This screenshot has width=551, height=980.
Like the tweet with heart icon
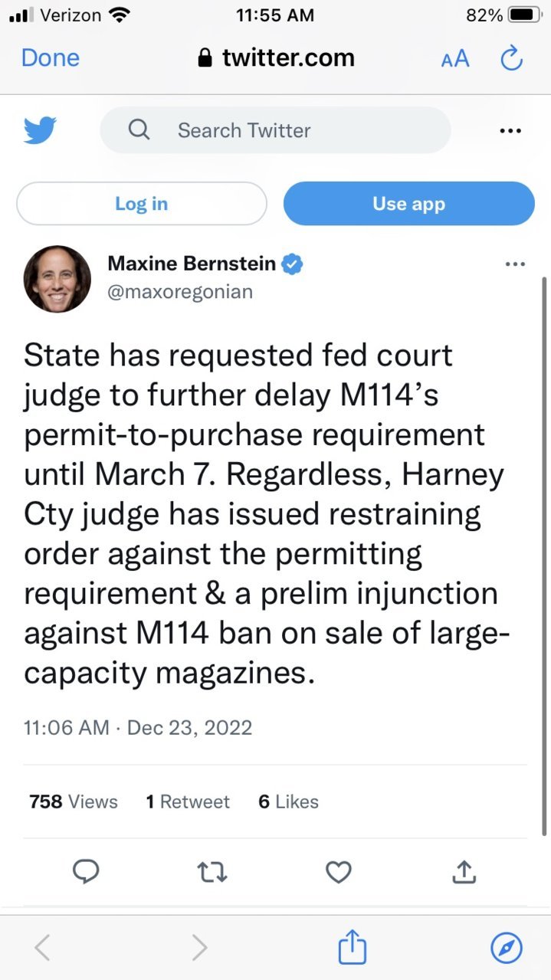coord(339,871)
